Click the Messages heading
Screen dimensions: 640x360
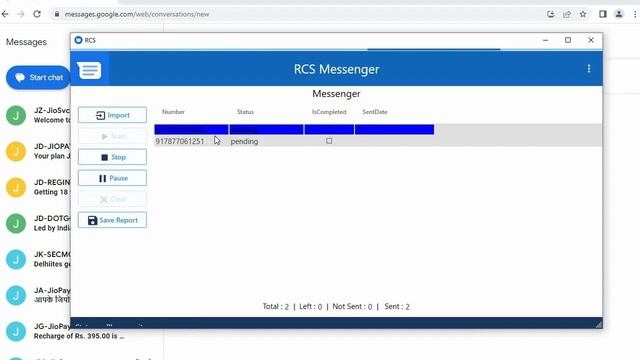(x=26, y=42)
